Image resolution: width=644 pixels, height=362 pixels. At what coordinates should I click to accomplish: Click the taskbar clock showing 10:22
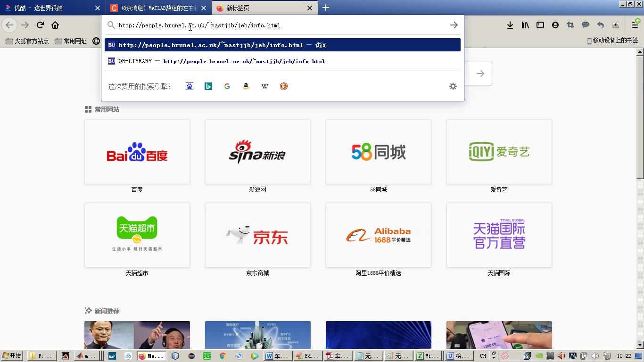pos(624,356)
